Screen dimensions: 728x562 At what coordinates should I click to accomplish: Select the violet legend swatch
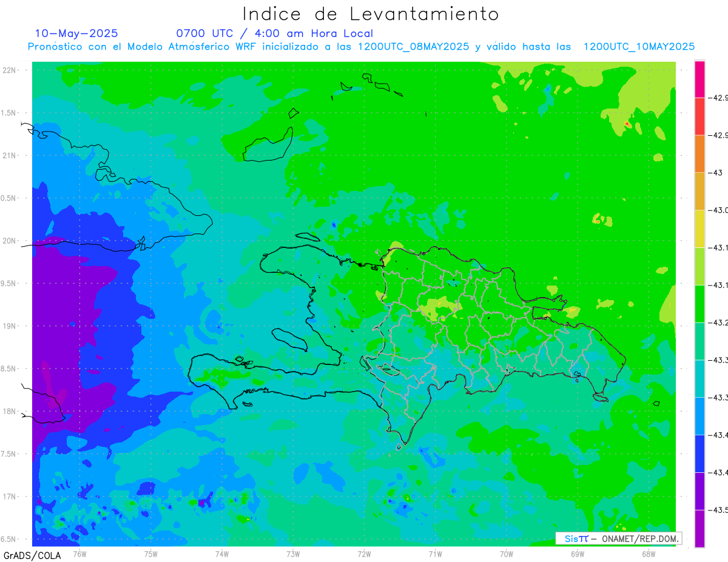(x=699, y=491)
